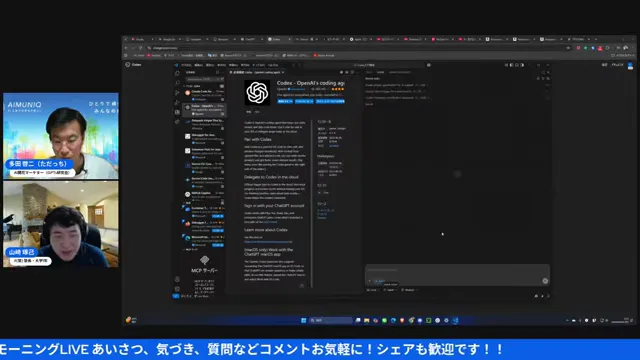
Task: Click the second blue button under Codex title
Action: click(304, 101)
